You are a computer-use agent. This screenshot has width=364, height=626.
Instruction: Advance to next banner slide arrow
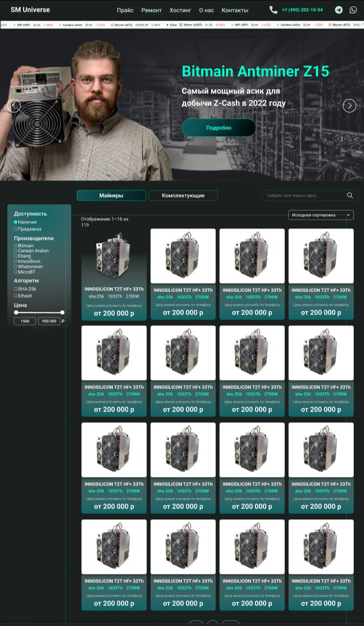pos(349,106)
